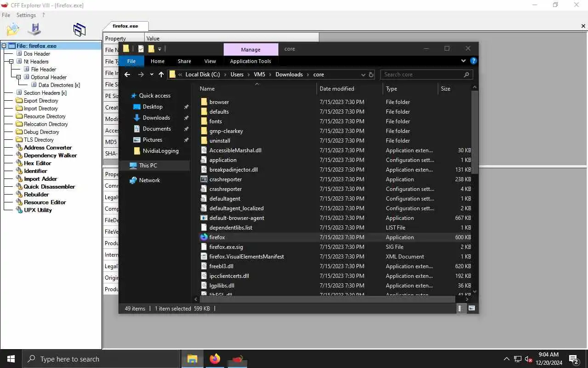The width and height of the screenshot is (588, 368).
Task: Select Network in navigation pane
Action: tap(149, 180)
